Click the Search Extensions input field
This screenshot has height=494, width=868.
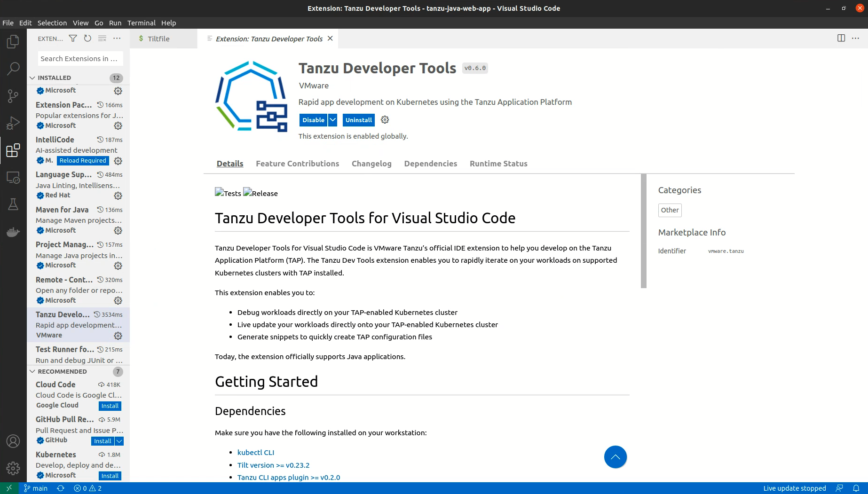pos(80,59)
